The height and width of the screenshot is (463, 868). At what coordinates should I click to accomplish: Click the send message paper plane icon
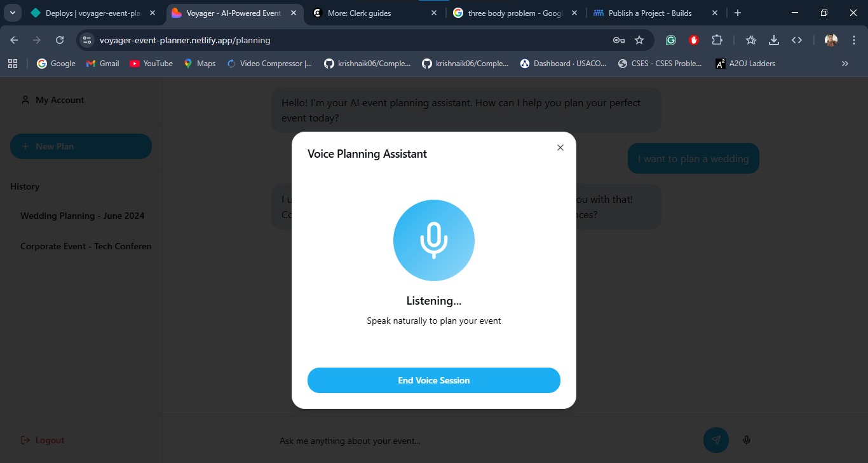[715, 440]
